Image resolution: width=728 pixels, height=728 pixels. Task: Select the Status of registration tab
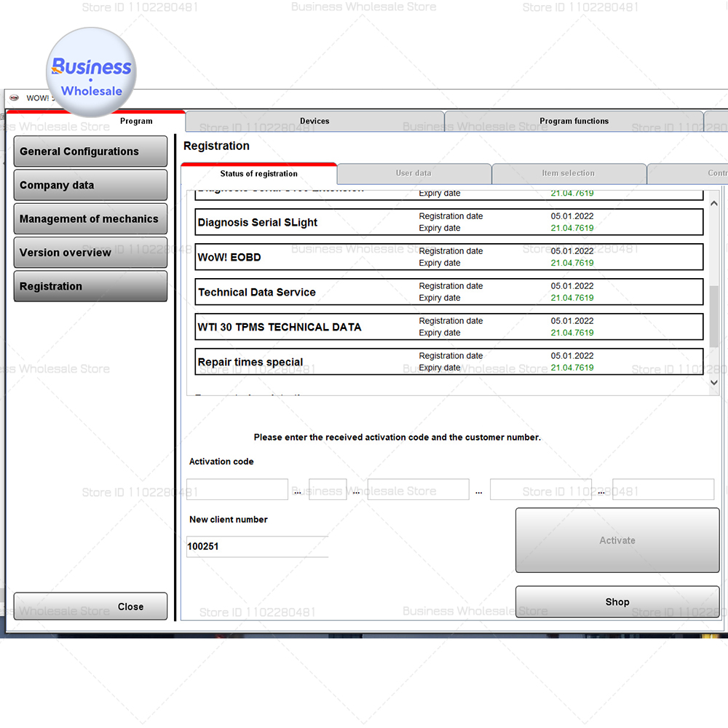coord(258,173)
